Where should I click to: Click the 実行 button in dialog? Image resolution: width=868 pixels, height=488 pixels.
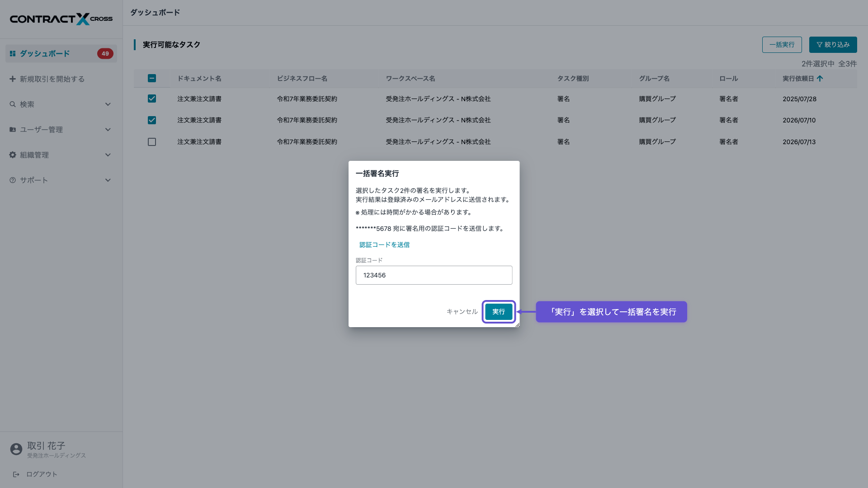(499, 312)
